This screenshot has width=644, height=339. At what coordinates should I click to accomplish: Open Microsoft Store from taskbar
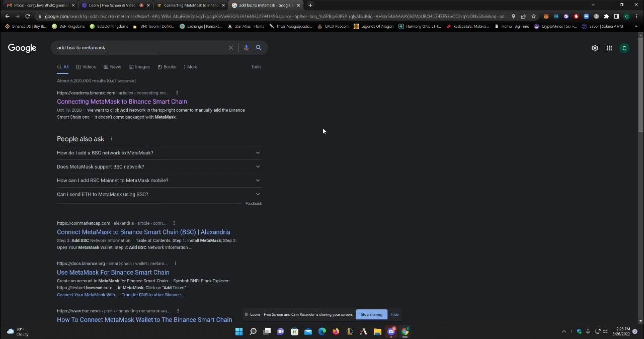click(294, 331)
